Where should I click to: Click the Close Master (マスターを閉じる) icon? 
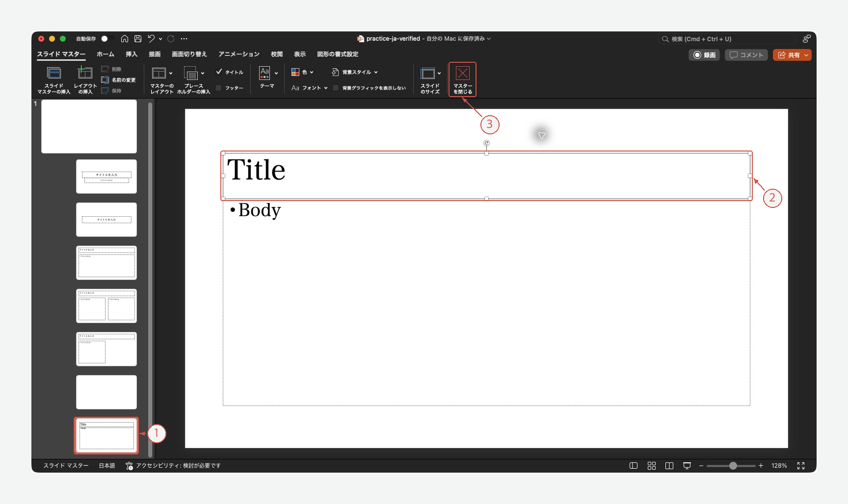tap(462, 74)
